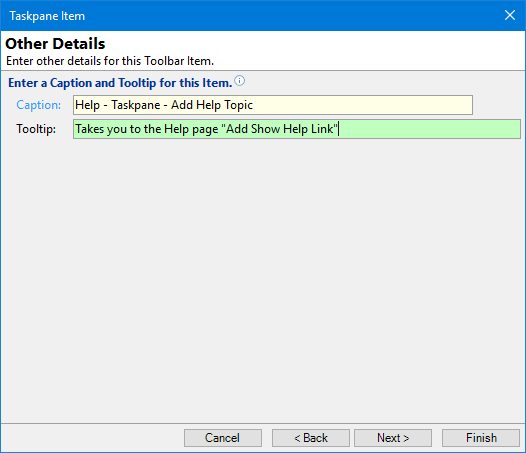Close the Taskpane Item dialog
Viewport: 526px width, 453px height.
(510, 15)
